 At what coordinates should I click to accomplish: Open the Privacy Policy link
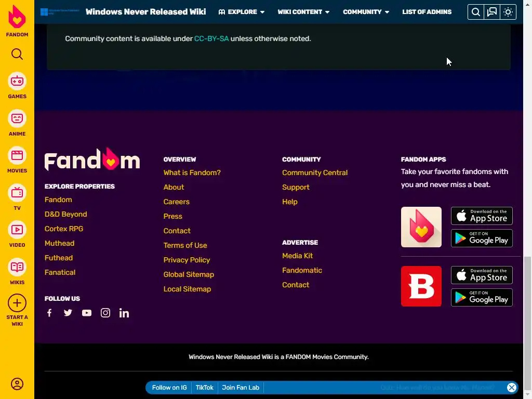tap(187, 260)
